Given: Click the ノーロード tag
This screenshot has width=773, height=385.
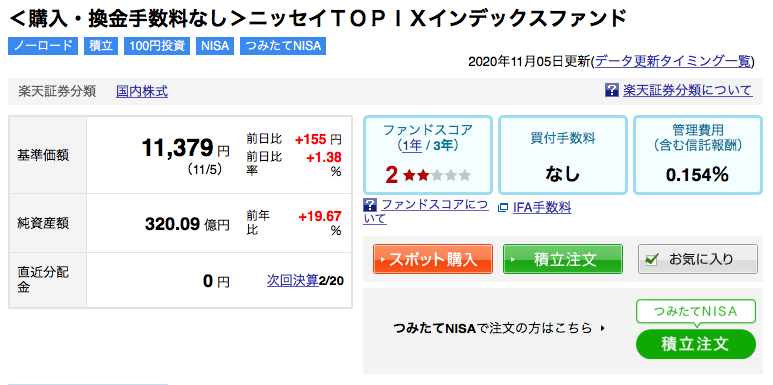Looking at the screenshot, I should click(43, 46).
